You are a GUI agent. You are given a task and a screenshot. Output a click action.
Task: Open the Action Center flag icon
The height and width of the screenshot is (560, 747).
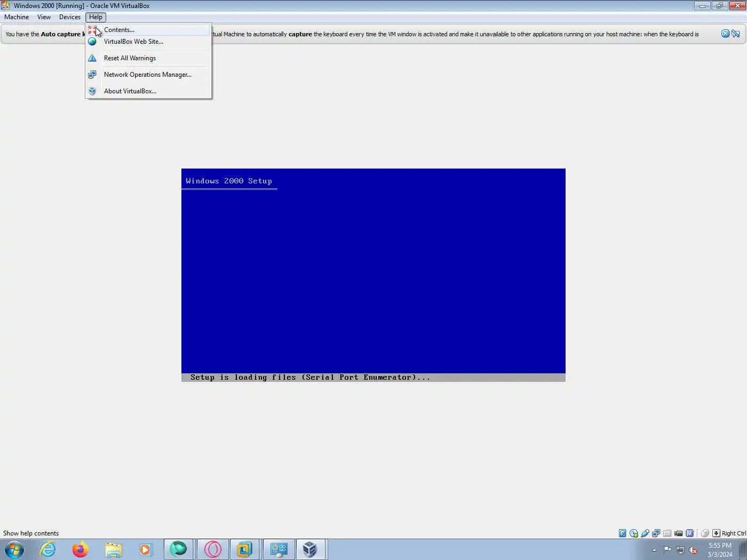click(667, 550)
